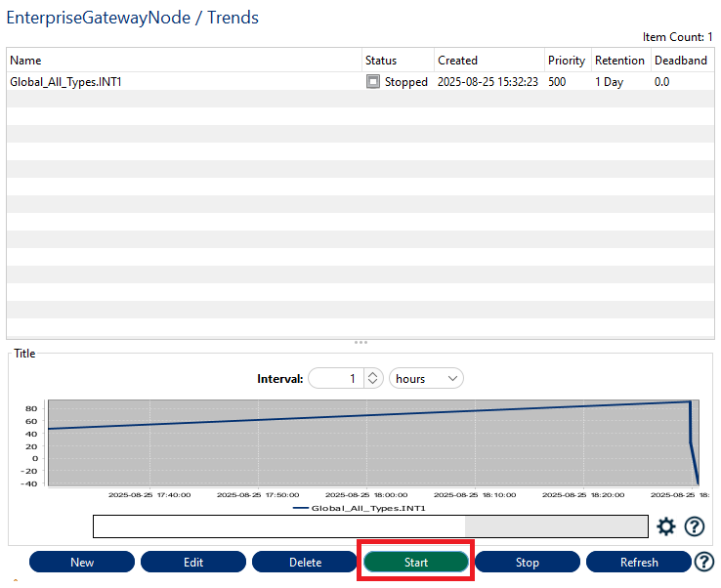Click the Global_All_Types.INT1 chart legend entry
The height and width of the screenshot is (588, 721).
point(360,508)
